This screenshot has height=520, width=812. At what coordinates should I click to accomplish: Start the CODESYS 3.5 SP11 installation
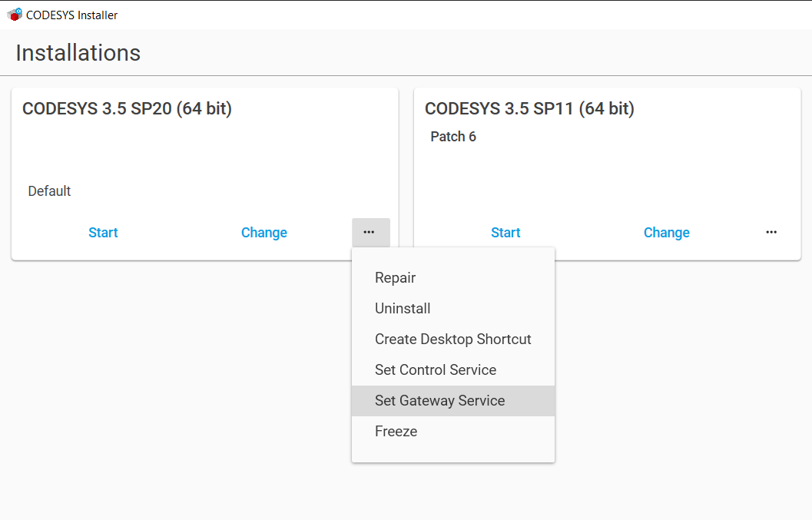coord(505,232)
